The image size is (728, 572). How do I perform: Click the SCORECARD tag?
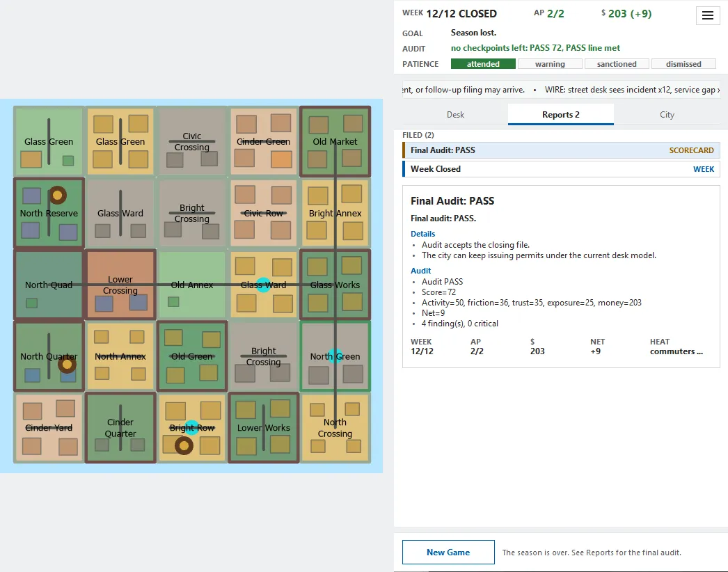[691, 150]
